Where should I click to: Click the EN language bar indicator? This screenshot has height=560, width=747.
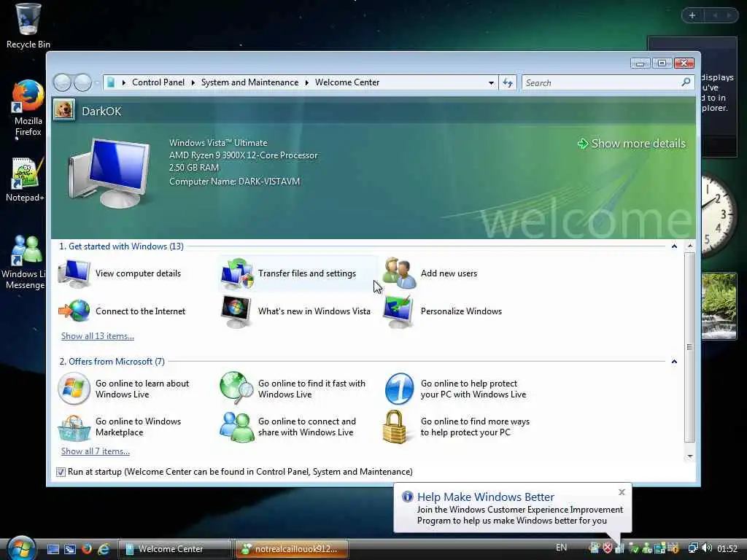(561, 548)
